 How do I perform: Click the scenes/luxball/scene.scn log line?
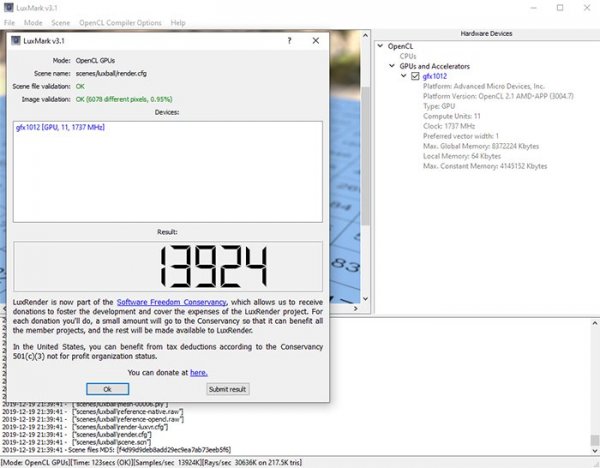76,442
